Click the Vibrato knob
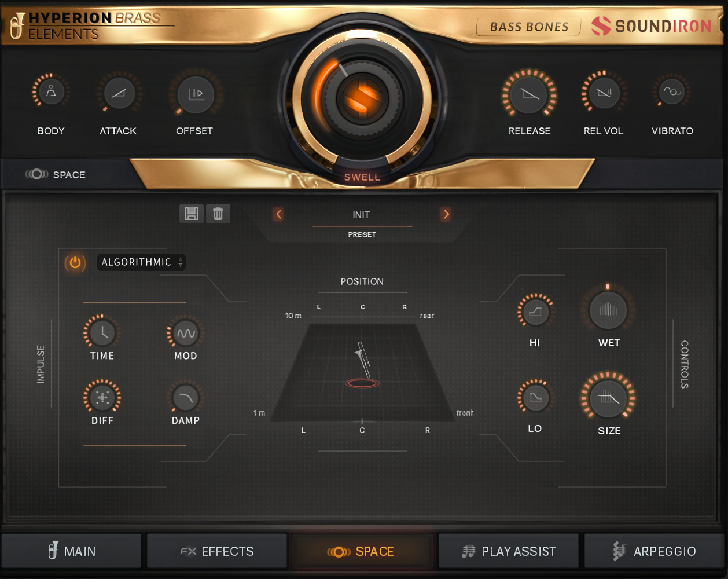Image resolution: width=728 pixels, height=579 pixels. (672, 91)
